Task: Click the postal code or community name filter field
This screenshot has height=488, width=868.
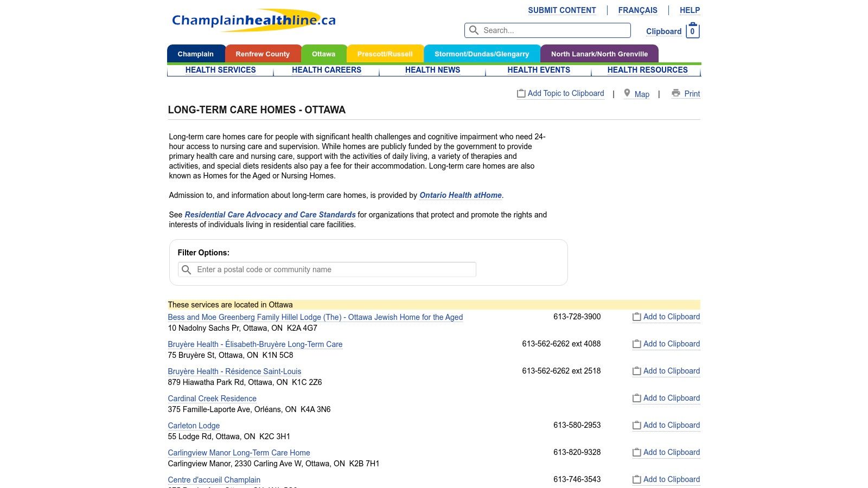Action: click(x=327, y=269)
